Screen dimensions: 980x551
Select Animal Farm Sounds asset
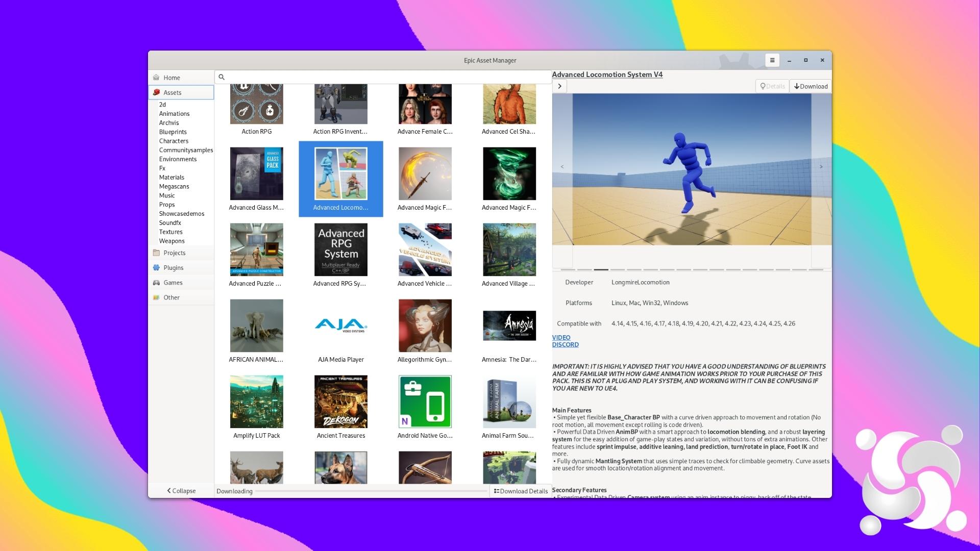(x=509, y=407)
